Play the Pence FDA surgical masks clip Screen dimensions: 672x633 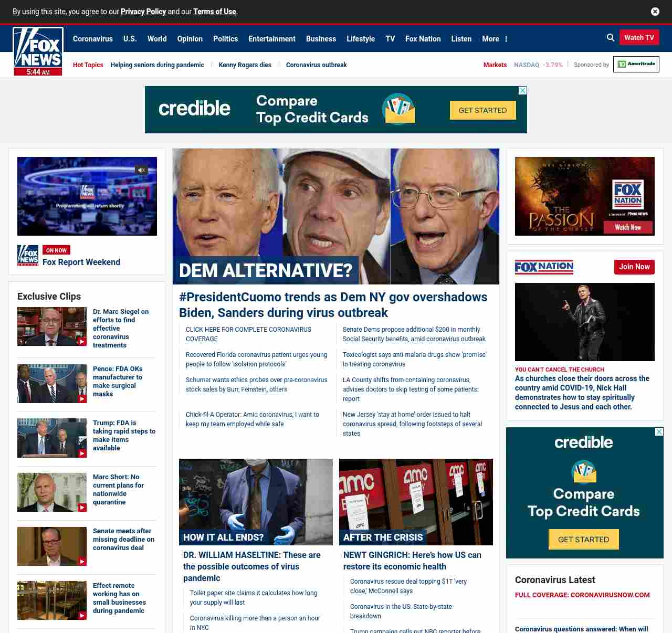point(52,384)
